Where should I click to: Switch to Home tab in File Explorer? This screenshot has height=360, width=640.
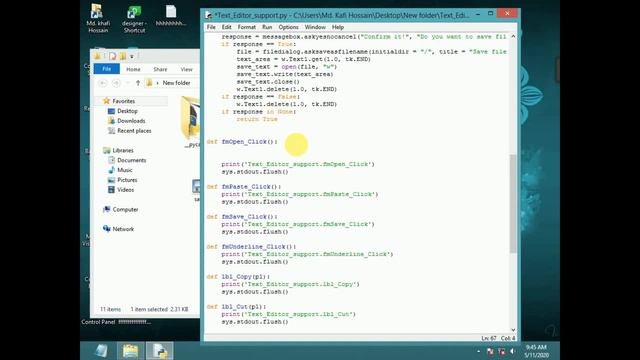[x=133, y=69]
